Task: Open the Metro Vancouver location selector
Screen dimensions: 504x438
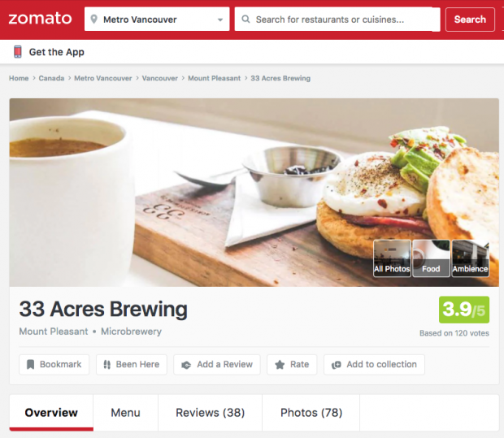Action: [x=157, y=20]
